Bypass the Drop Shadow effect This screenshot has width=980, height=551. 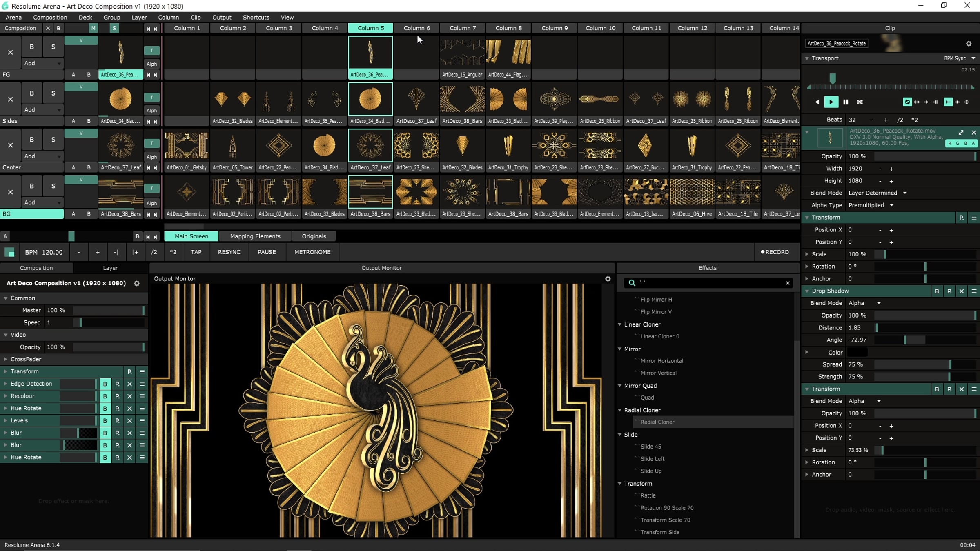coord(937,291)
